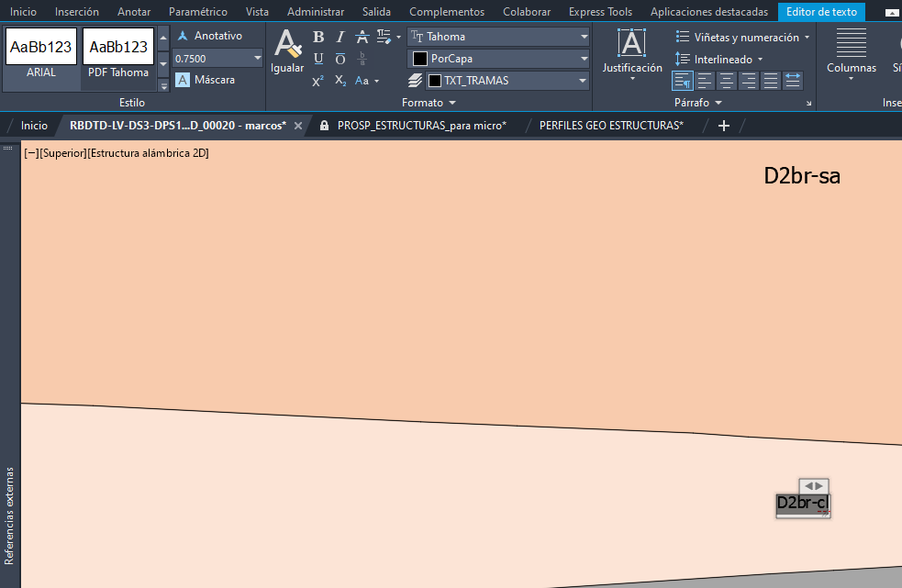Justify paragraph text
The image size is (902, 588).
coord(770,81)
